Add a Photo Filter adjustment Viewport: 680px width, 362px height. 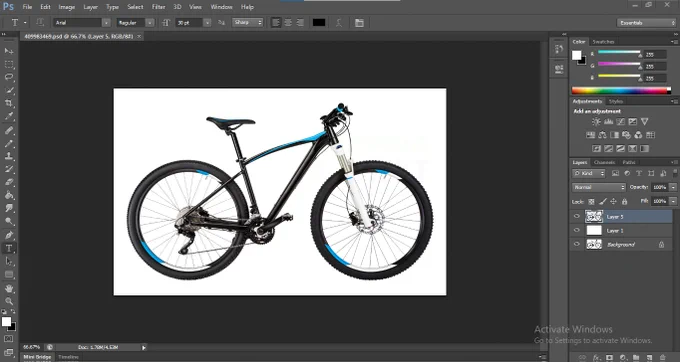coord(626,135)
